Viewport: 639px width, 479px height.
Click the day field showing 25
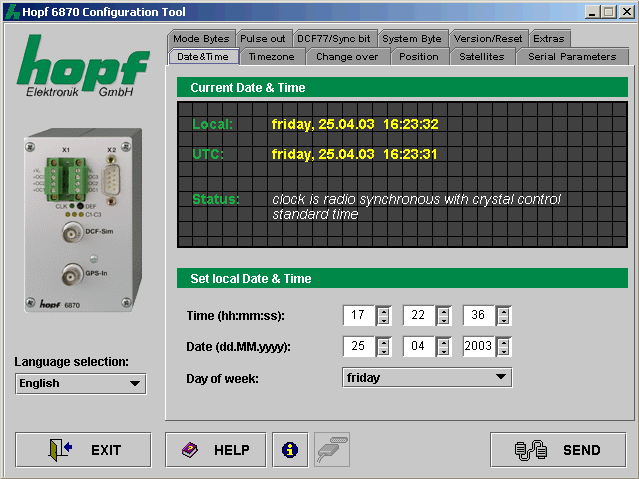[359, 346]
